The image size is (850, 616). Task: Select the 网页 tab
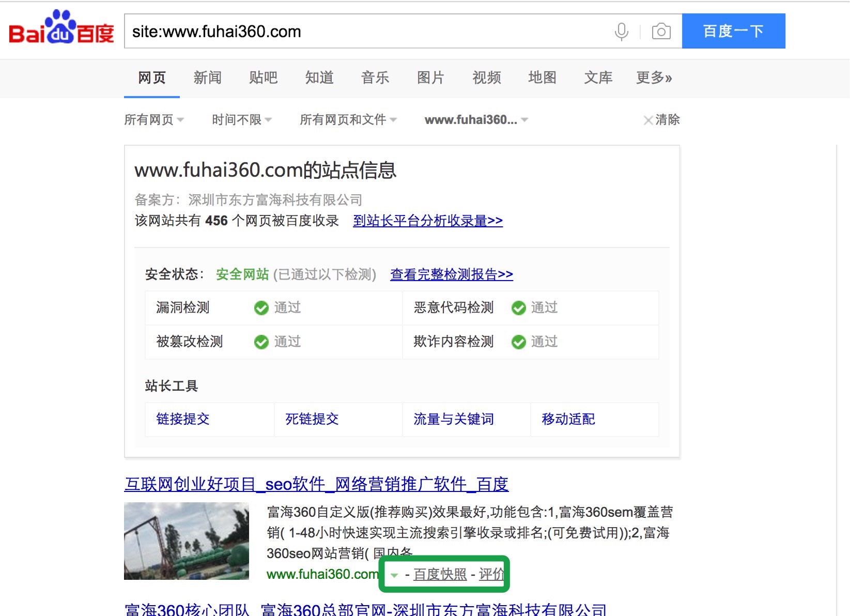(152, 78)
